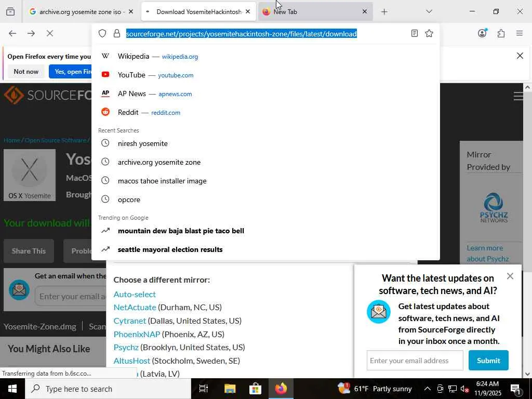Open File Explorer from taskbar
The width and height of the screenshot is (532, 399).
(230, 389)
